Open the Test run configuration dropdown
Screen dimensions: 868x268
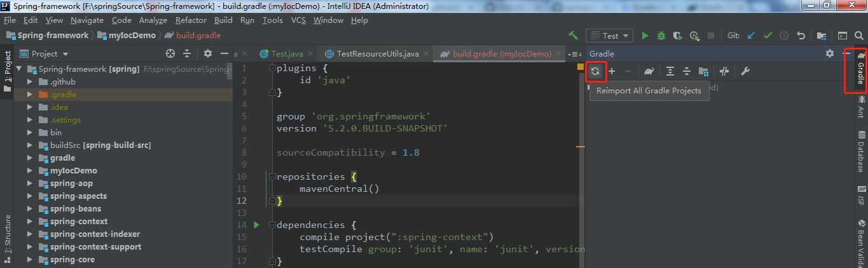[x=609, y=36]
